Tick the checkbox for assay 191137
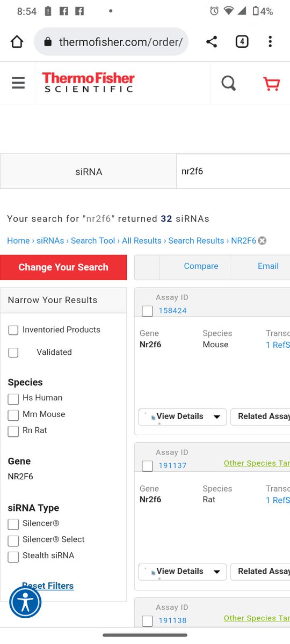Screen dimensions: 290x644 tap(147, 466)
